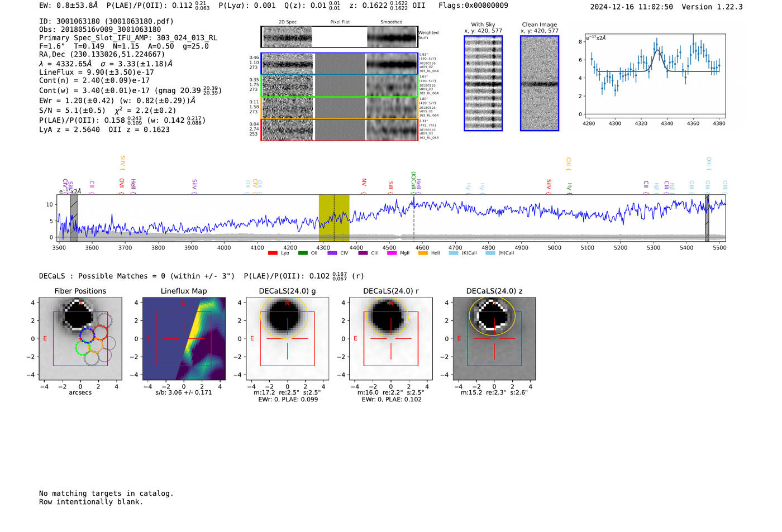
Task: Click the gray hatched region near 5460 Å
Action: tap(707, 218)
